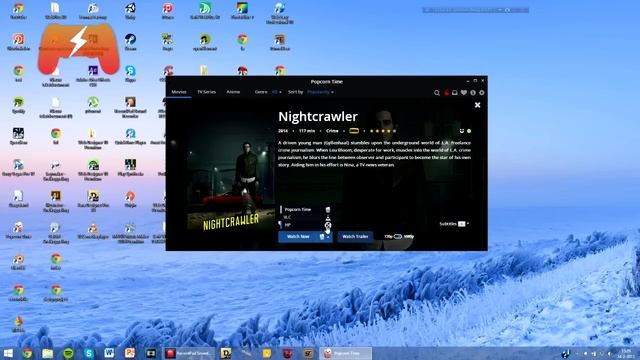This screenshot has height=360, width=640.
Task: Click the red icon beside the search icon
Action: point(446,93)
